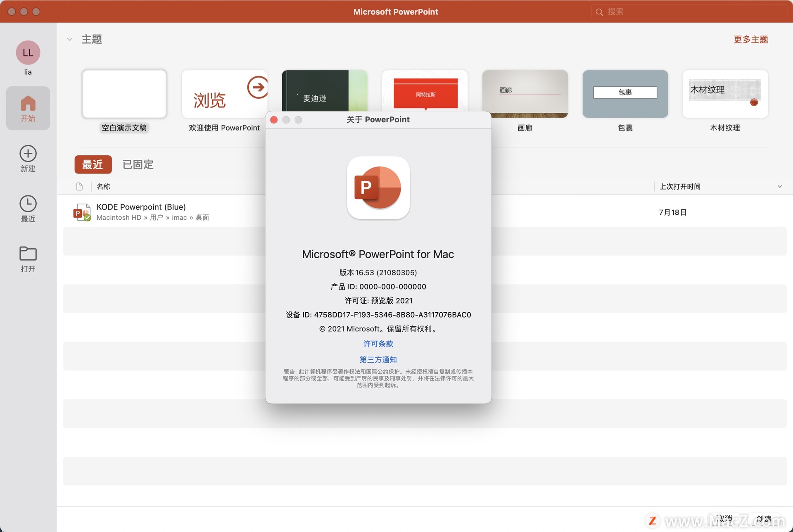Open the Start (开始) home sidebar item
The height and width of the screenshot is (532, 793).
click(x=28, y=108)
